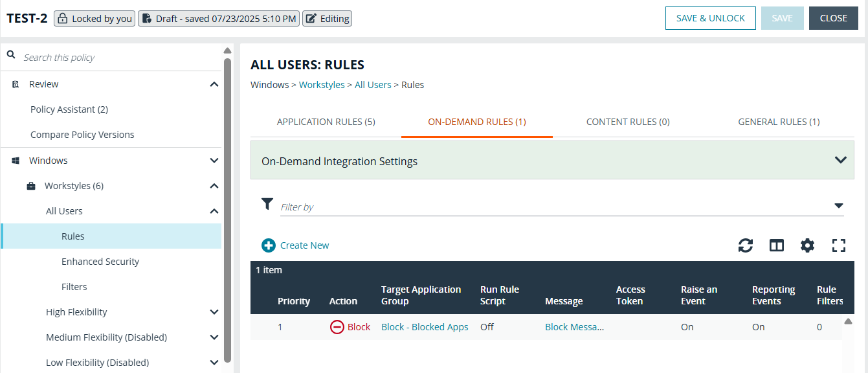Click Reporting Events column header
This screenshot has width=868, height=373.
773,295
